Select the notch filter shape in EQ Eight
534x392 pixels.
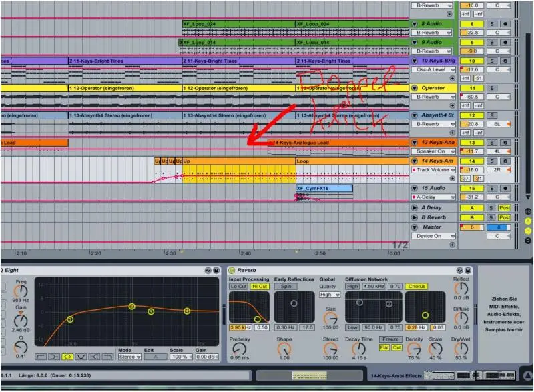81,357
